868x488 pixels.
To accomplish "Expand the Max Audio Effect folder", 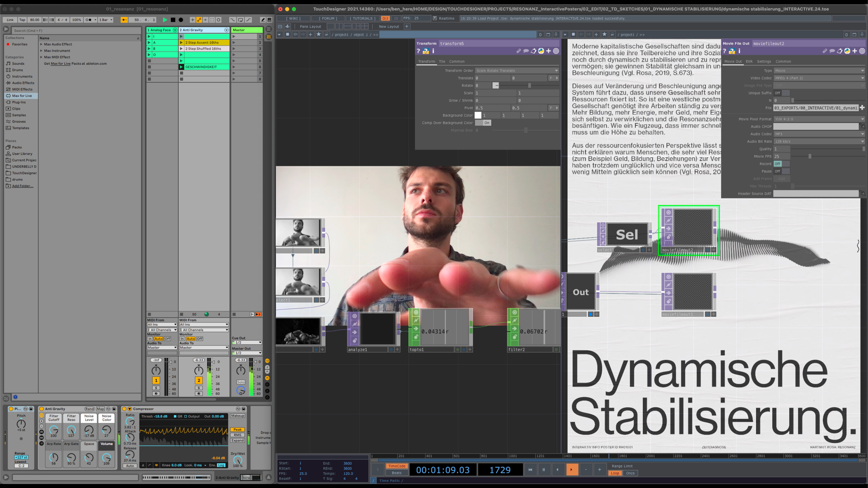I will pos(41,44).
